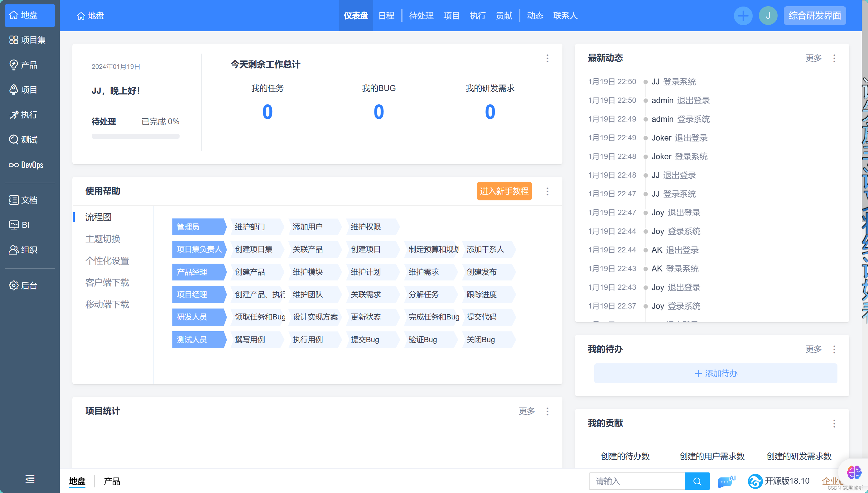
Task: Click the search magnifier button
Action: [x=697, y=481]
